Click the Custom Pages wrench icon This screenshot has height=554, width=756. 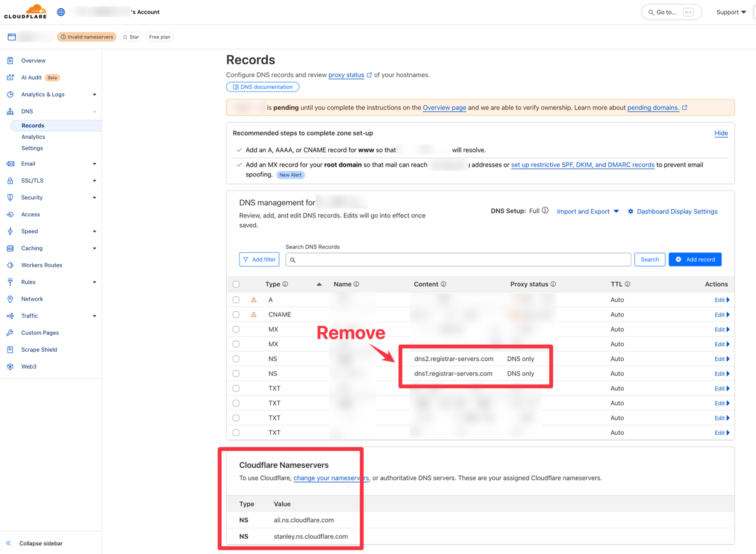[10, 333]
